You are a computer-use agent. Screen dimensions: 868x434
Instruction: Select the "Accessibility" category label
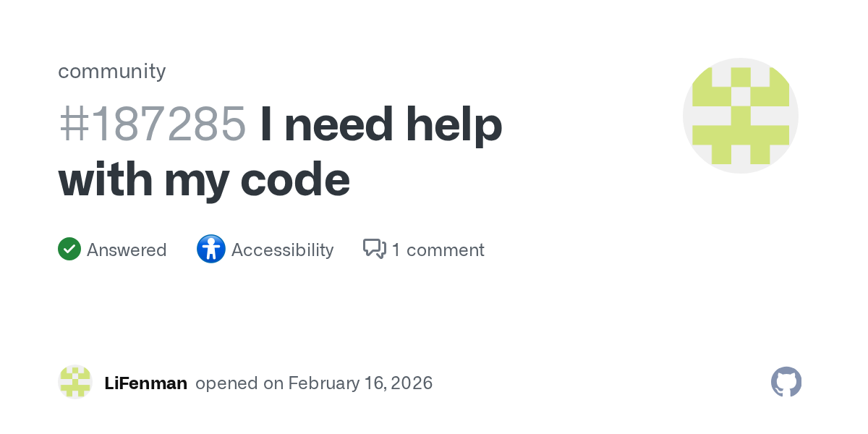point(282,250)
